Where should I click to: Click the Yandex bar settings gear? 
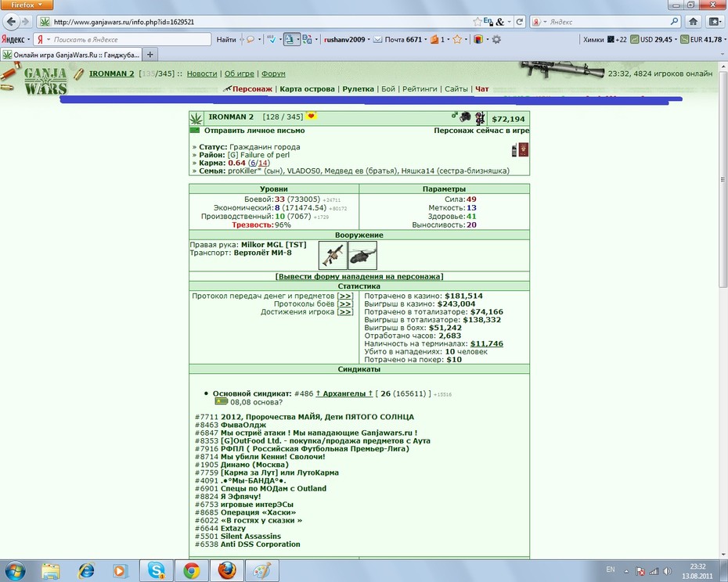click(x=496, y=39)
